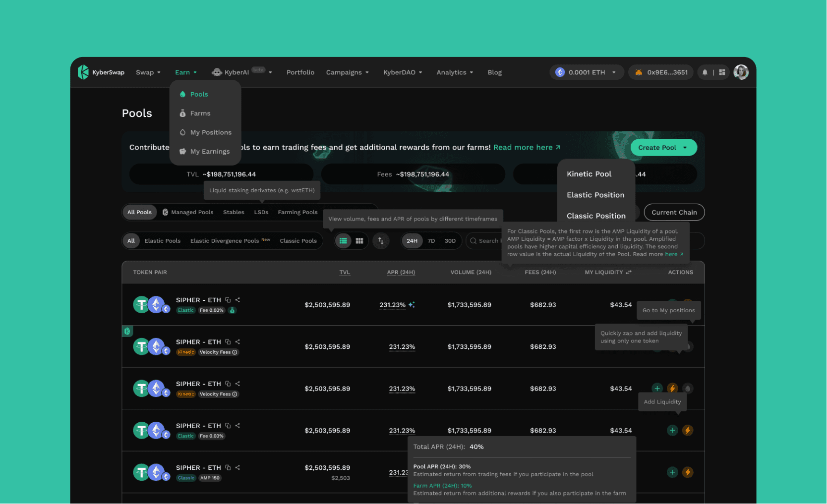Click the All pool-type filter

131,241
